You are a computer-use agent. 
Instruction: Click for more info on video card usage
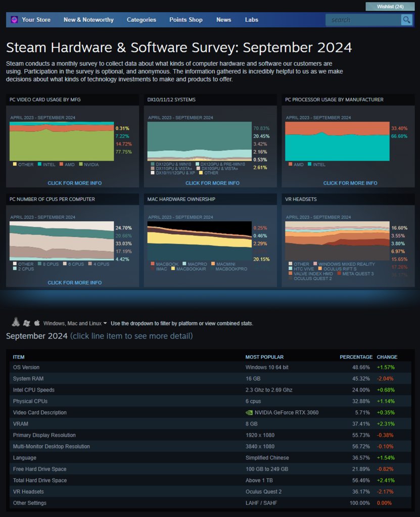74,183
